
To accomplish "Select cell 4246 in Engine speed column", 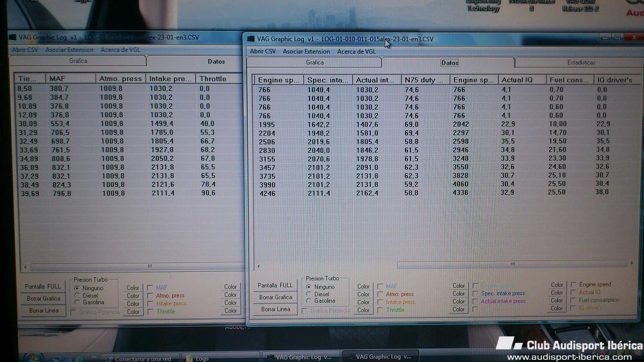I will click(268, 194).
